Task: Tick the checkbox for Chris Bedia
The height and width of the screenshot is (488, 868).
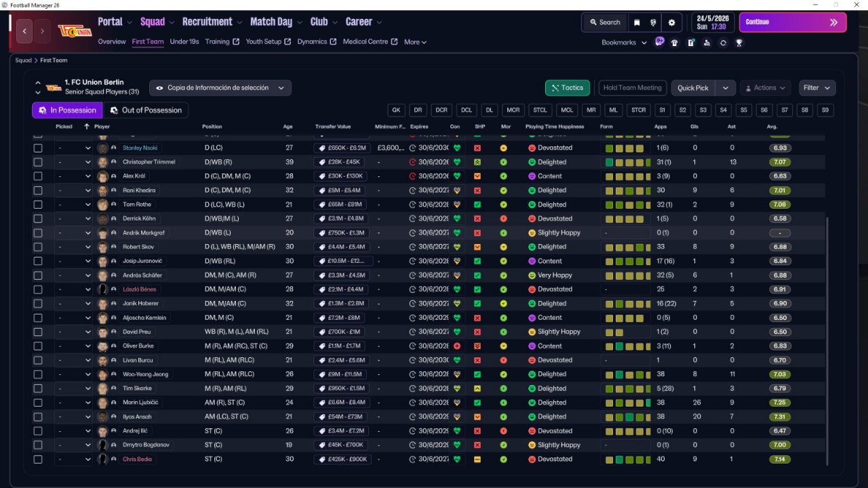Action: [x=38, y=460]
